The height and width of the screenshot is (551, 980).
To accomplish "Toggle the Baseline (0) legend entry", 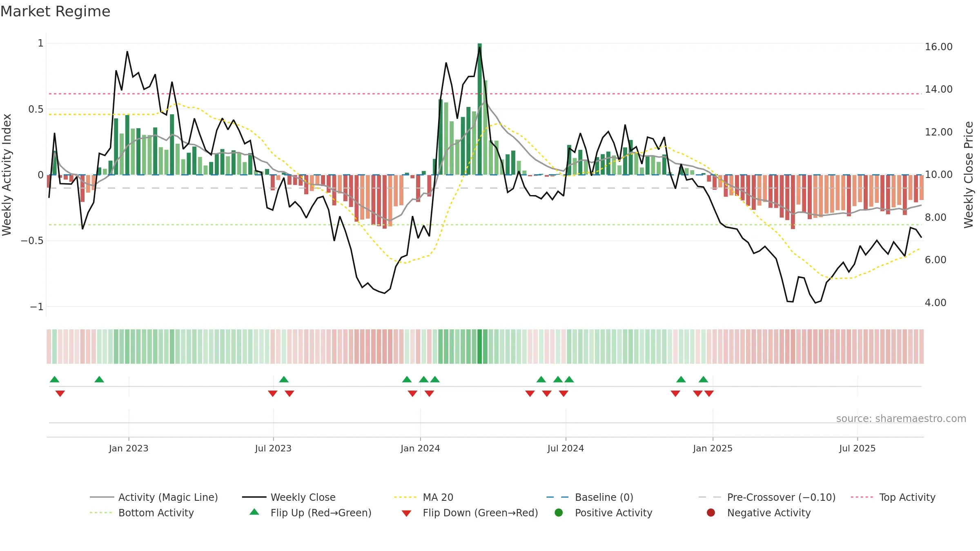I will tap(590, 497).
